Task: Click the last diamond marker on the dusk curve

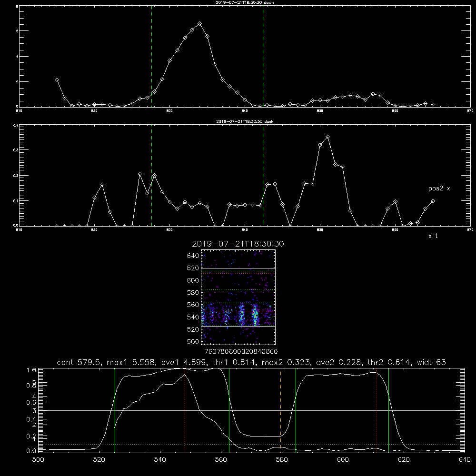Action: point(433,201)
